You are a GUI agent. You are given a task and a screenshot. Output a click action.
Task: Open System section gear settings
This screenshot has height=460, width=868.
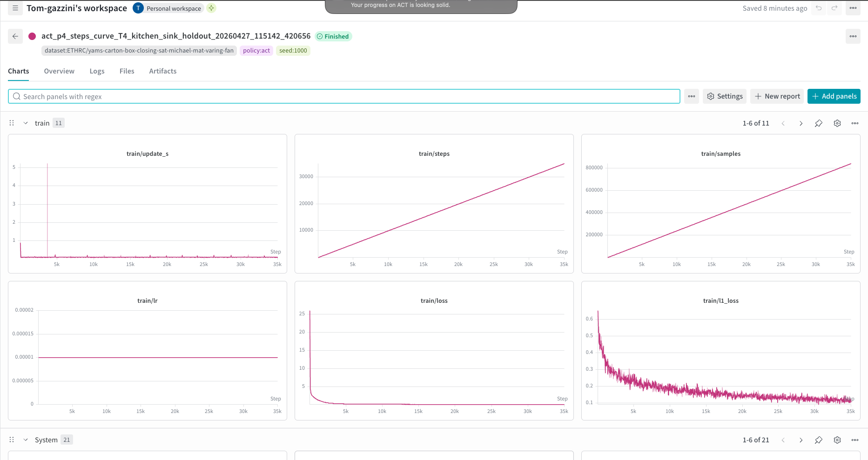pyautogui.click(x=837, y=440)
